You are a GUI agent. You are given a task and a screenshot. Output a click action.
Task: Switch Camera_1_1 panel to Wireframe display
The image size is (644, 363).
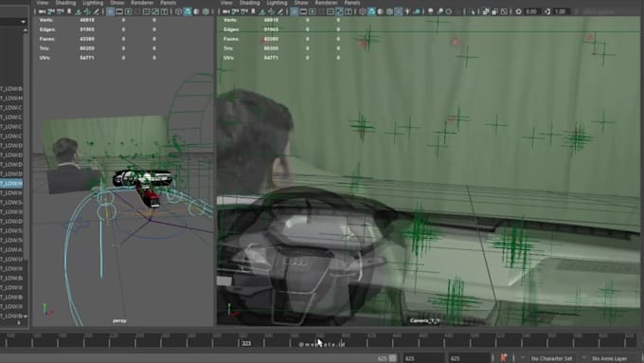tap(362, 11)
